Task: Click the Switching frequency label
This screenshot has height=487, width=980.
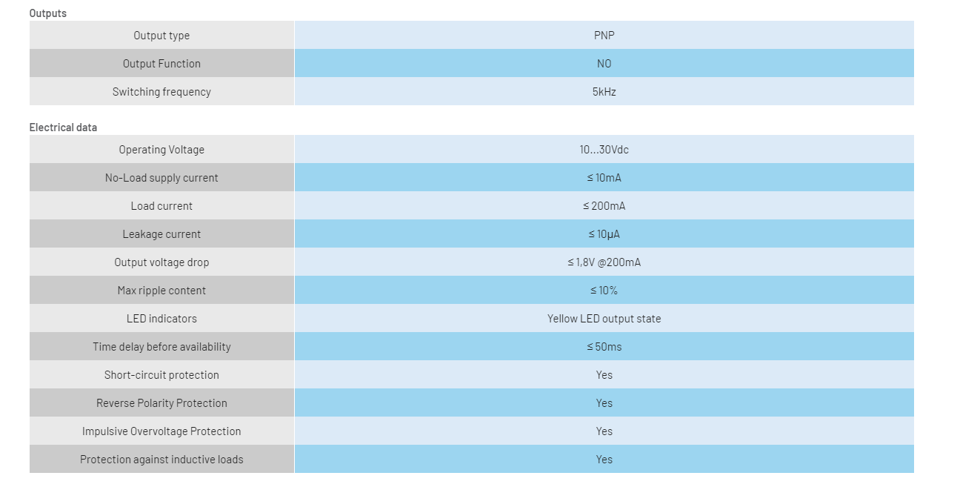Action: 161,92
